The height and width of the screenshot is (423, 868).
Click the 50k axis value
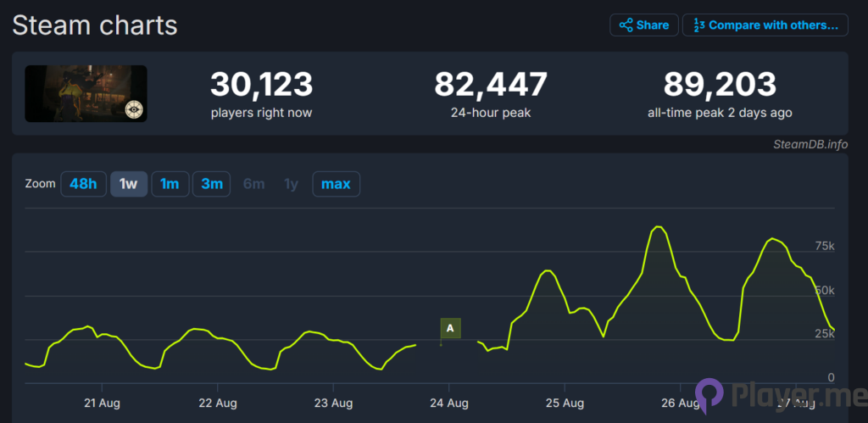[x=825, y=291]
